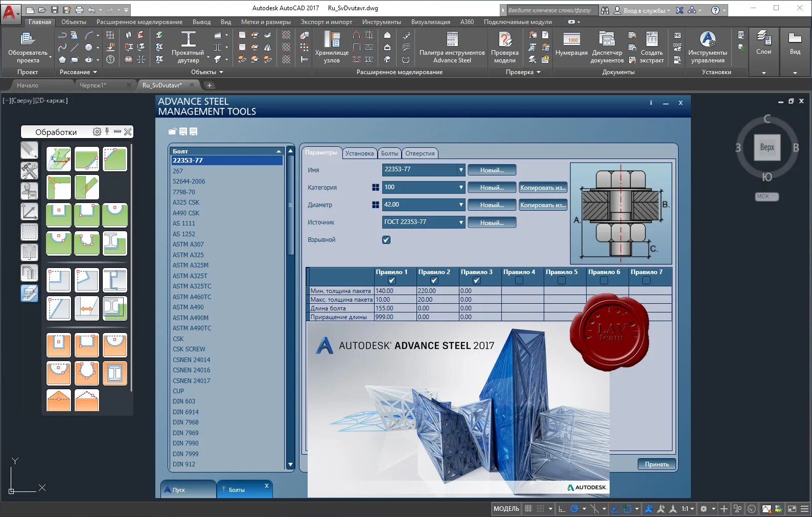This screenshot has height=517, width=812.
Task: Click the Принять accept button
Action: click(657, 464)
